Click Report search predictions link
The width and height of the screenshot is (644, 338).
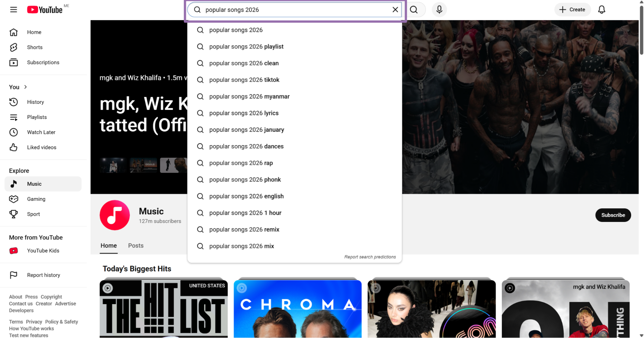(370, 257)
